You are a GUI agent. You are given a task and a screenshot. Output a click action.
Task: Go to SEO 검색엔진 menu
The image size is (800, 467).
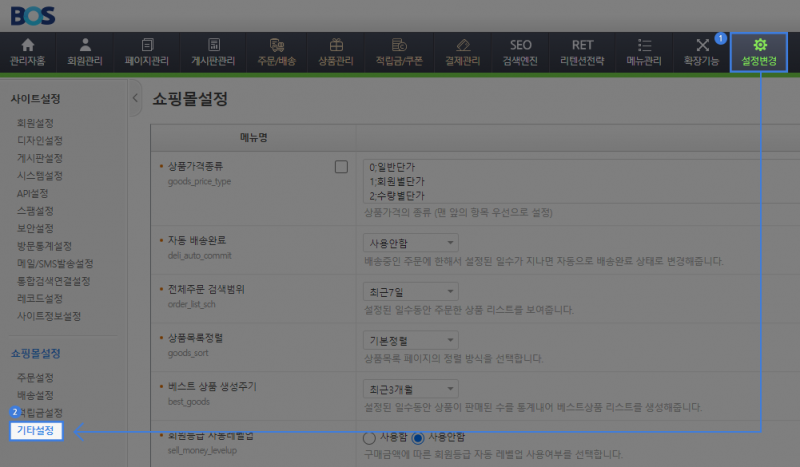(520, 52)
